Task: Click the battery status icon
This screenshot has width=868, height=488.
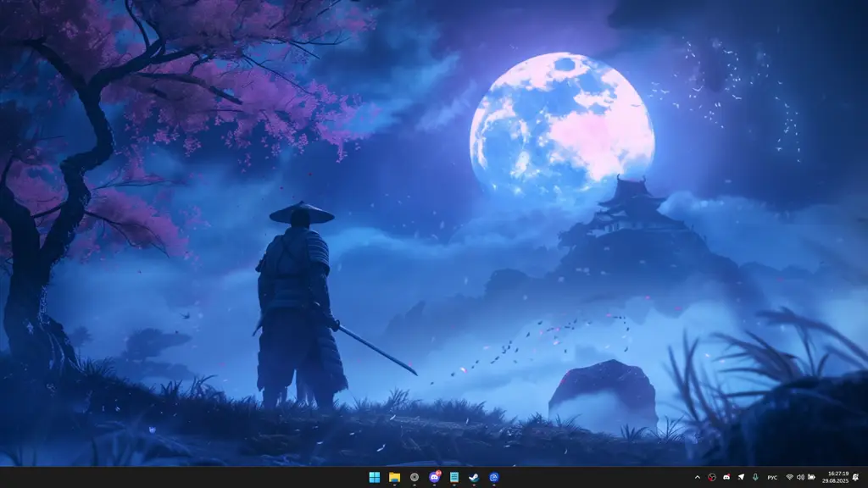Action: point(811,477)
